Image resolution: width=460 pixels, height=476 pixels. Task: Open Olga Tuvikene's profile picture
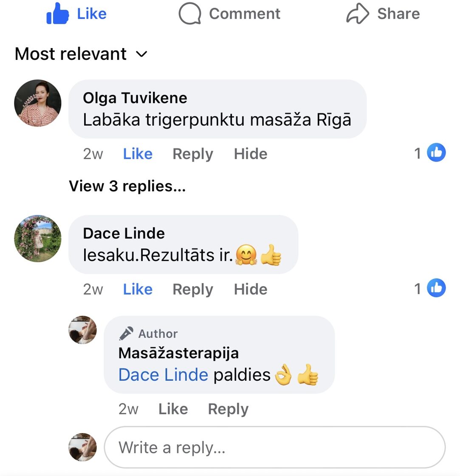point(38,103)
